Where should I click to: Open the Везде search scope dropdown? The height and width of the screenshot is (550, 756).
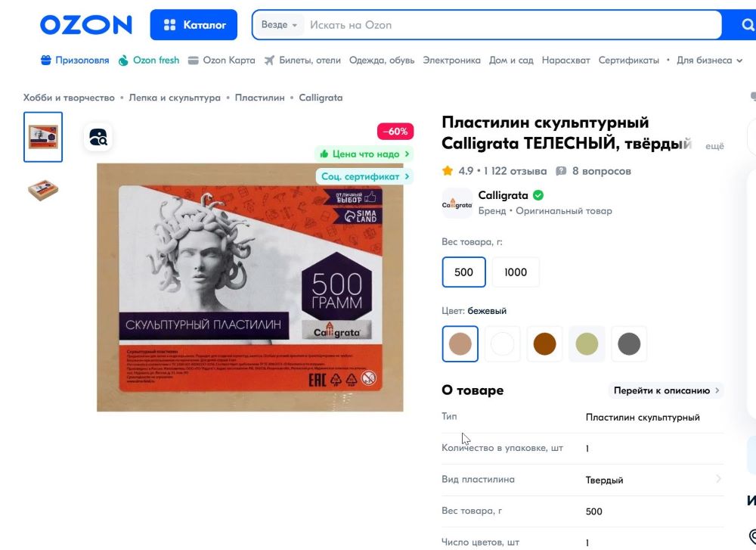coord(279,25)
